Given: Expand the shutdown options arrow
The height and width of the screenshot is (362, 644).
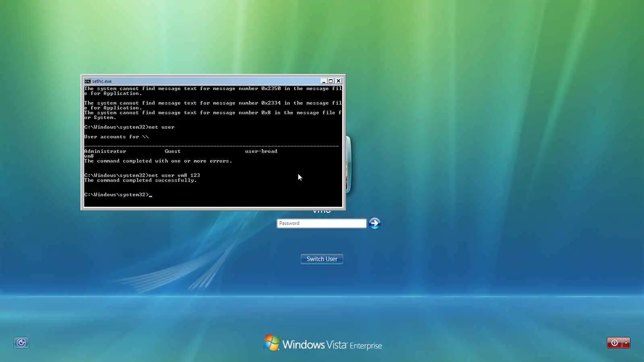Looking at the screenshot, I should point(626,343).
